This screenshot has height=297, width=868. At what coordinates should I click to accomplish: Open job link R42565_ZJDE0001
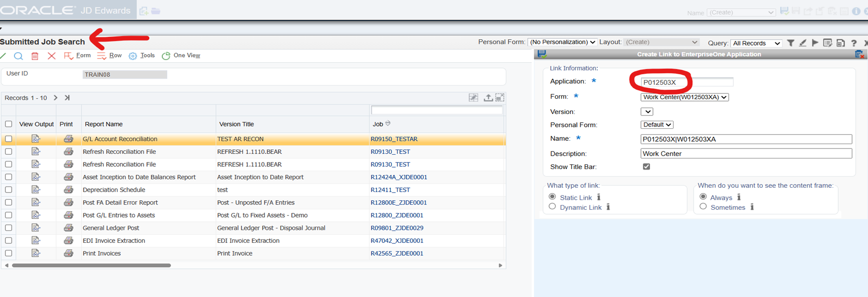click(397, 253)
